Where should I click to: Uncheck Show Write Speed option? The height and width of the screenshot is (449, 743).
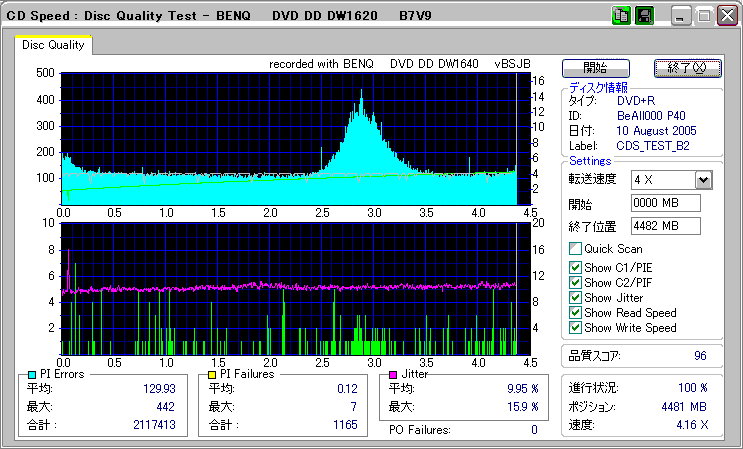click(575, 327)
